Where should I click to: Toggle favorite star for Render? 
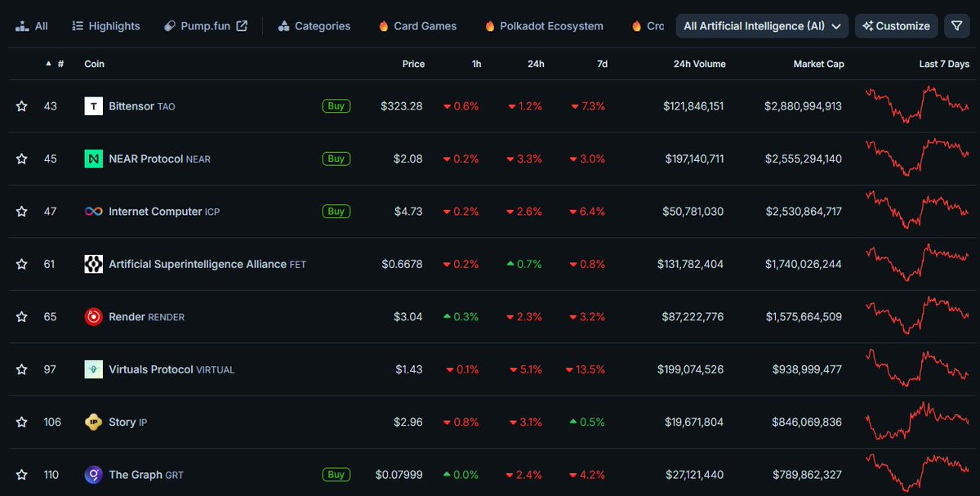tap(22, 317)
